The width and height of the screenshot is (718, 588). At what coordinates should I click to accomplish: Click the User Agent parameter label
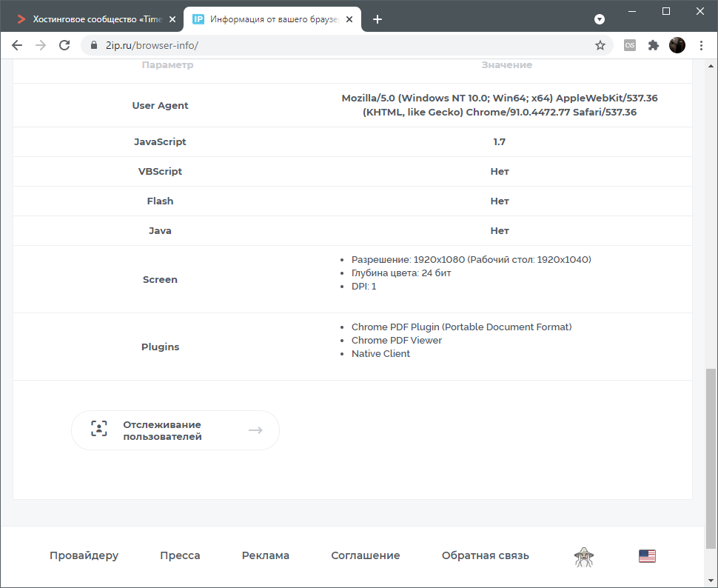(x=161, y=105)
